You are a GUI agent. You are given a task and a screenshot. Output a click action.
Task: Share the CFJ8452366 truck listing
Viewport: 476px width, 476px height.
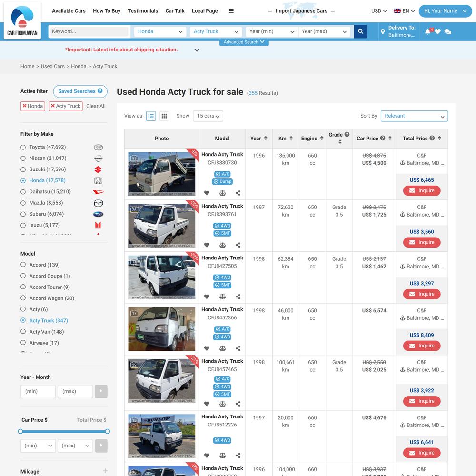(238, 348)
